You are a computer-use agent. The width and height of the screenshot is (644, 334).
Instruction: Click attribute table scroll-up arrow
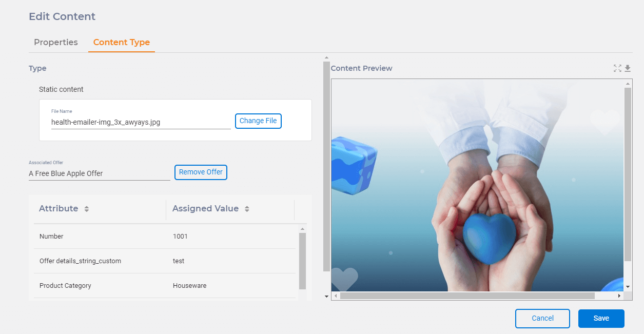(x=302, y=229)
